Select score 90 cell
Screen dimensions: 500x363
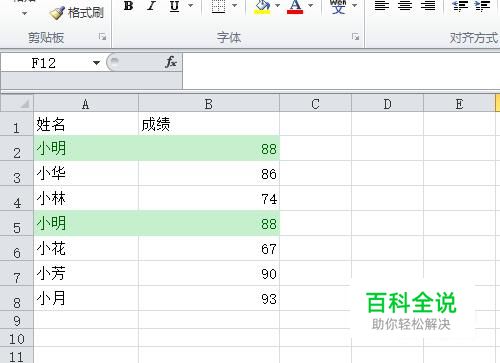(209, 273)
